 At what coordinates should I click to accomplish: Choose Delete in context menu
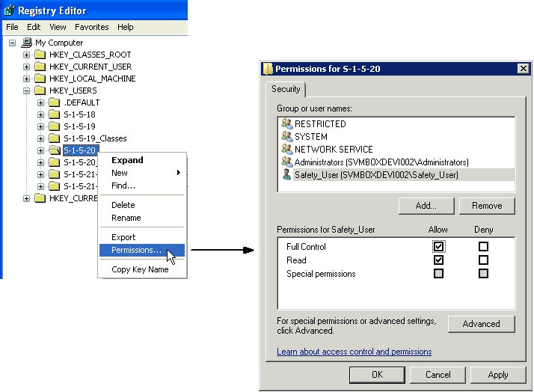(142, 205)
